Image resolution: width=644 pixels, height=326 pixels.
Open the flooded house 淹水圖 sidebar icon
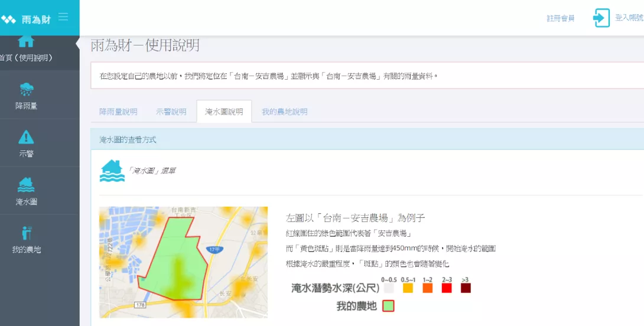tap(26, 185)
